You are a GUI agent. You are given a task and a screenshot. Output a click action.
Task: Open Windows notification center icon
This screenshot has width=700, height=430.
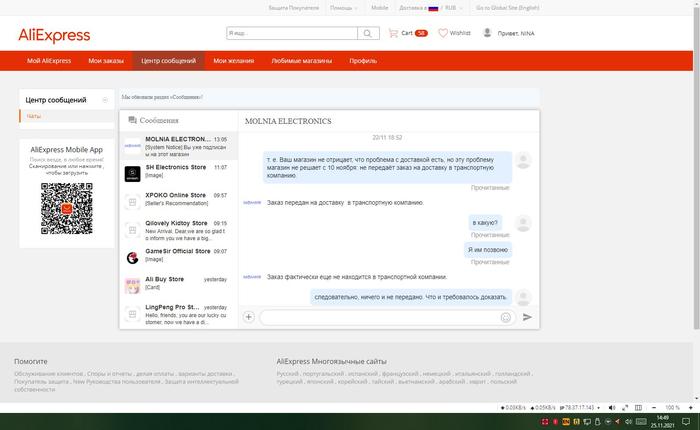pyautogui.click(x=686, y=422)
